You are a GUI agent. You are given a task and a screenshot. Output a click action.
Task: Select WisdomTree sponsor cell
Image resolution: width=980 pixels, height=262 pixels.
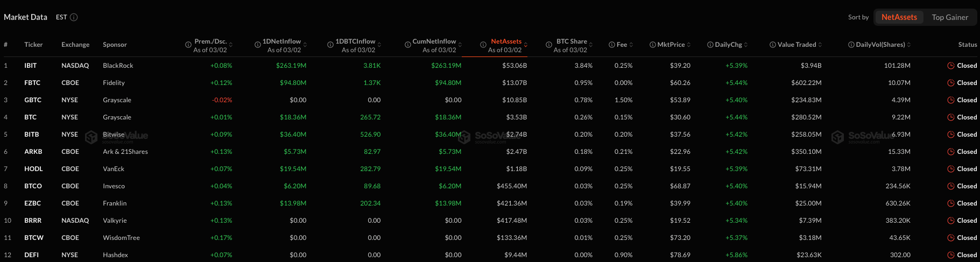click(121, 238)
